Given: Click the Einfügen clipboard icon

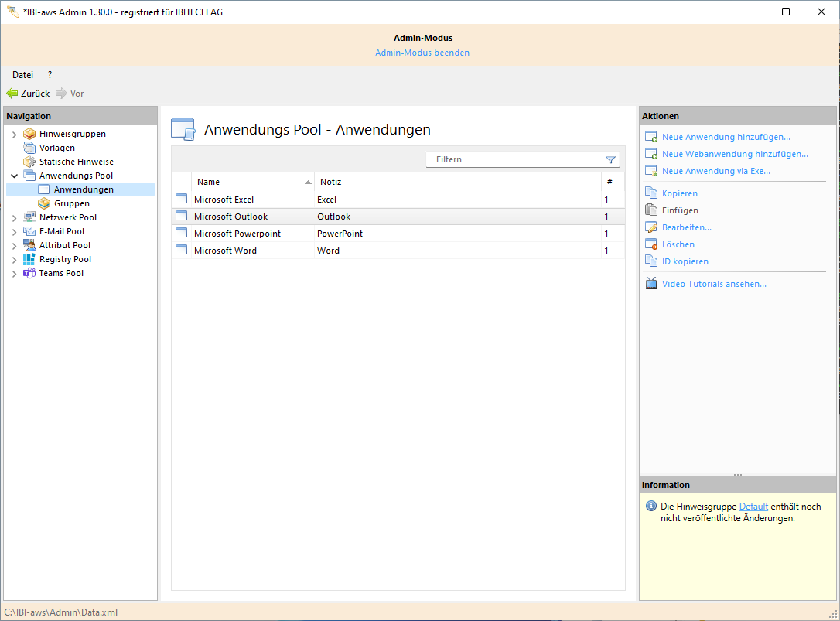Looking at the screenshot, I should [650, 210].
